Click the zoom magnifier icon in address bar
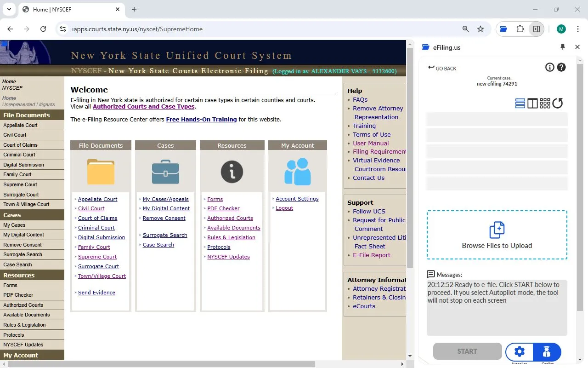 [466, 29]
